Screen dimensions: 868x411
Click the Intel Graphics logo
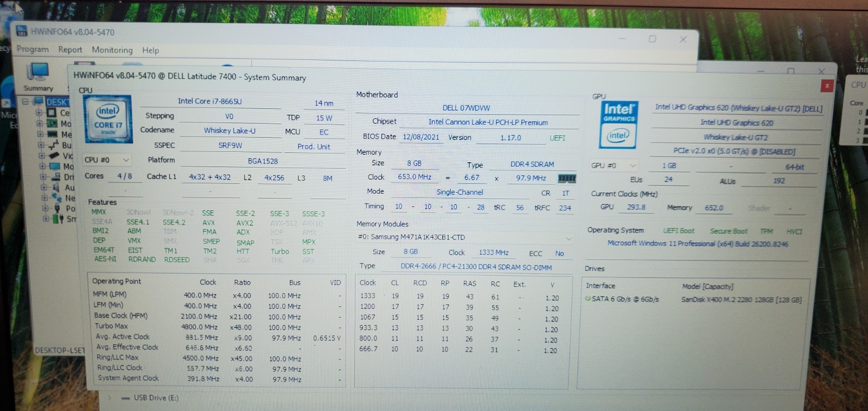point(618,125)
